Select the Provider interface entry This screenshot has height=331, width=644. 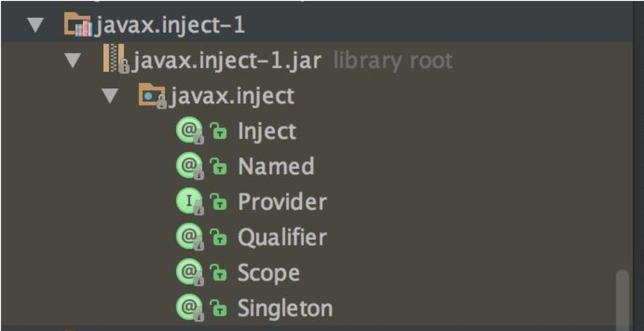click(x=282, y=202)
